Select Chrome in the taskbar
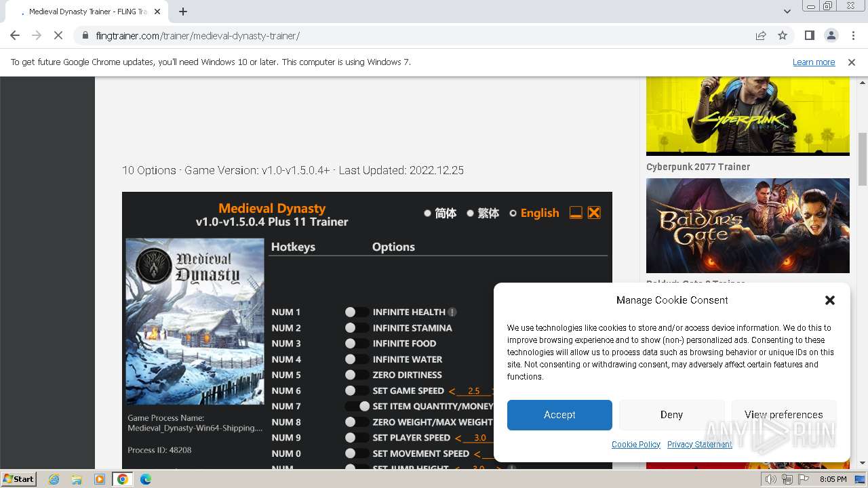Image resolution: width=868 pixels, height=488 pixels. (123, 479)
